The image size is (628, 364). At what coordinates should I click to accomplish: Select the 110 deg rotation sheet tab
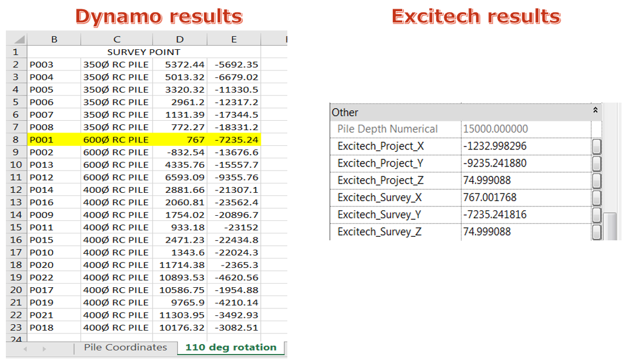click(230, 348)
